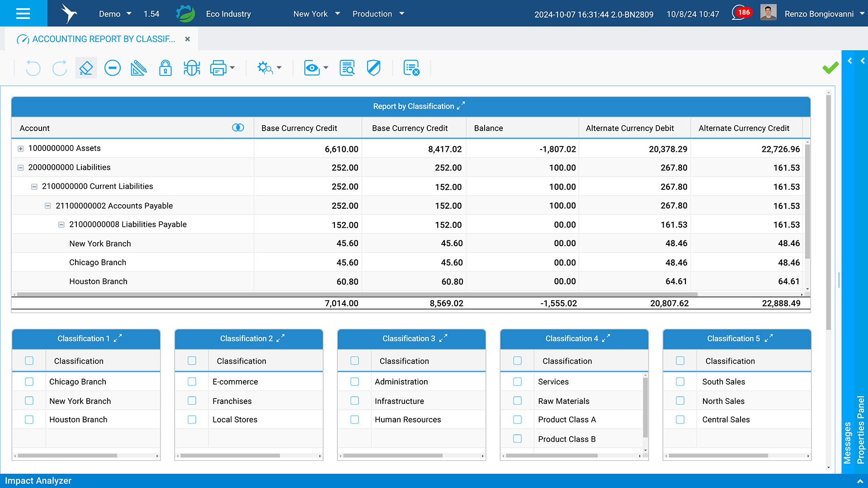Enable the E-commerce checkbox
This screenshot has height=488, width=868.
[x=192, y=382]
